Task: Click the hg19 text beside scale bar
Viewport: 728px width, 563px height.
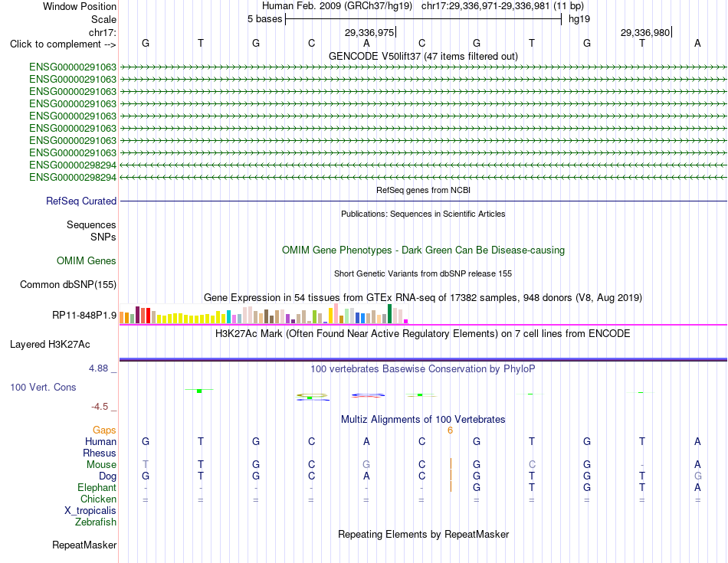Action: point(579,19)
